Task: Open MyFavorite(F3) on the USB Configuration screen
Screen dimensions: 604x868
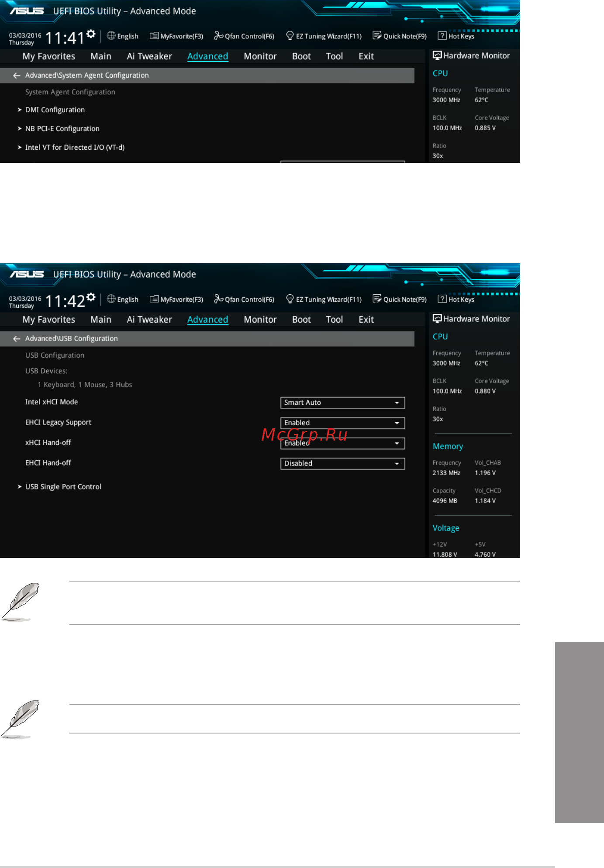Action: [176, 300]
